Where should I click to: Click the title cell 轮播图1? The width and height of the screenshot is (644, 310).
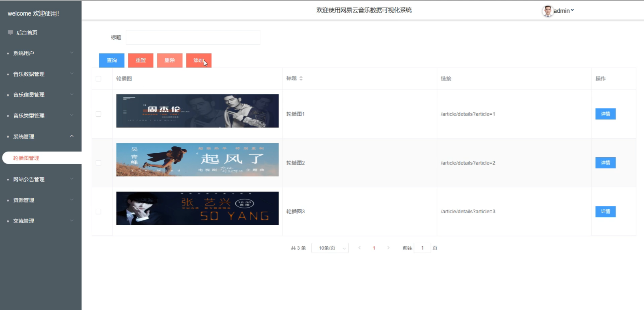coord(295,114)
